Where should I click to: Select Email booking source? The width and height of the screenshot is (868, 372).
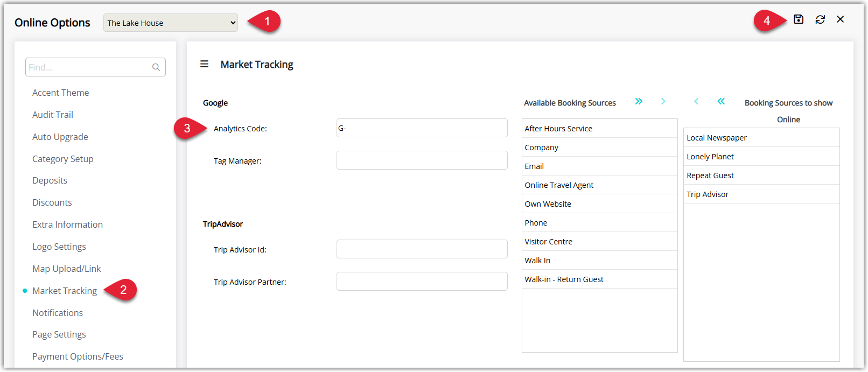click(600, 166)
